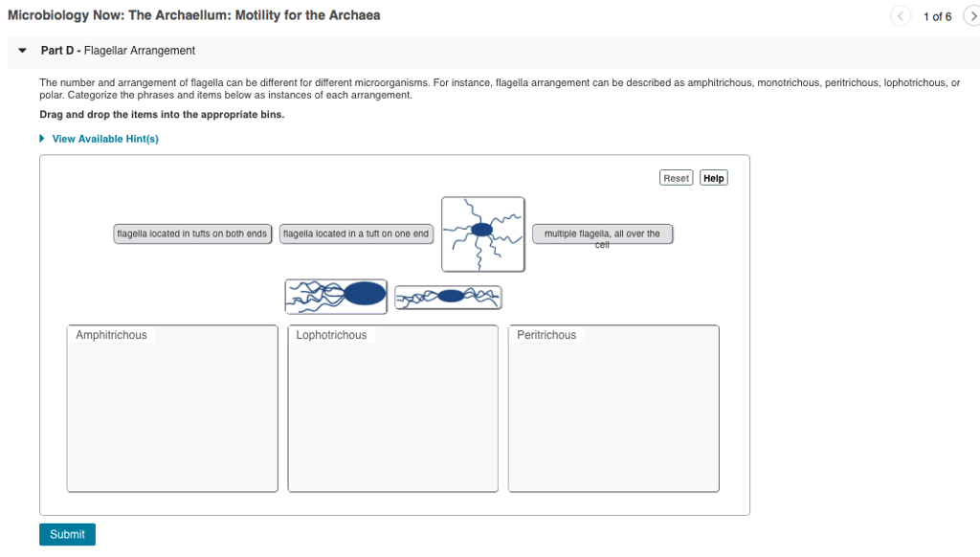Click the previous page chevron
This screenshot has height=557, width=980.
pos(900,15)
